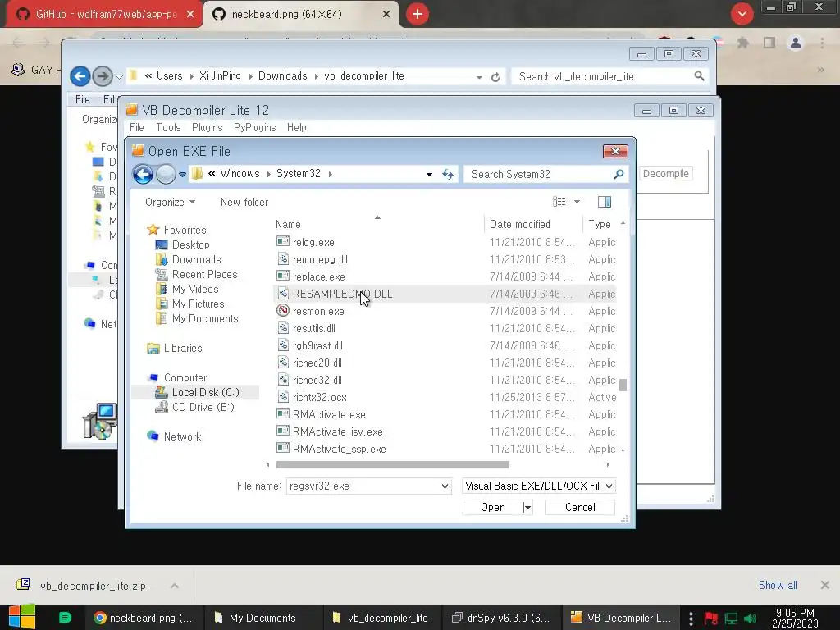The width and height of the screenshot is (840, 630).
Task: Click the horizontal scrollbar of file list
Action: [x=392, y=464]
